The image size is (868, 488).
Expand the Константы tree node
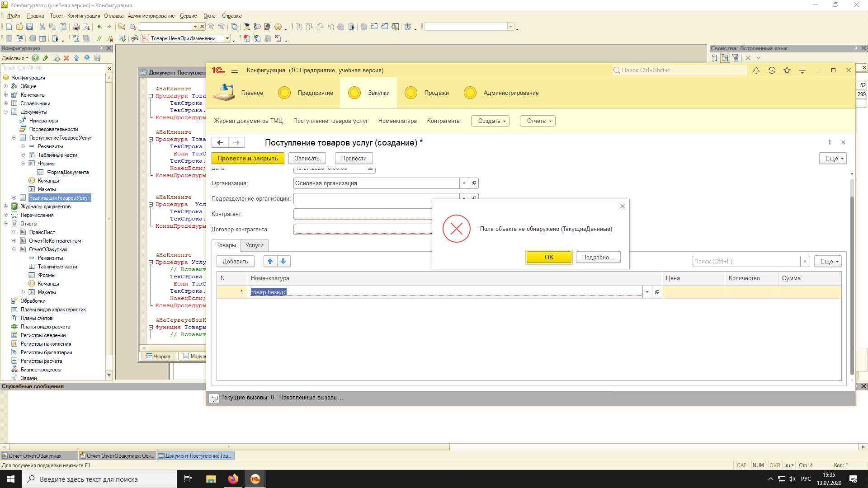pos(6,95)
